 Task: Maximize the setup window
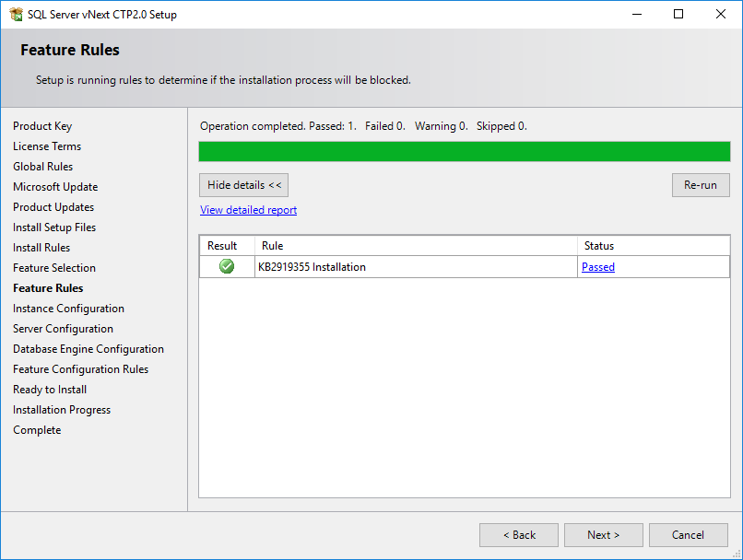(x=678, y=14)
